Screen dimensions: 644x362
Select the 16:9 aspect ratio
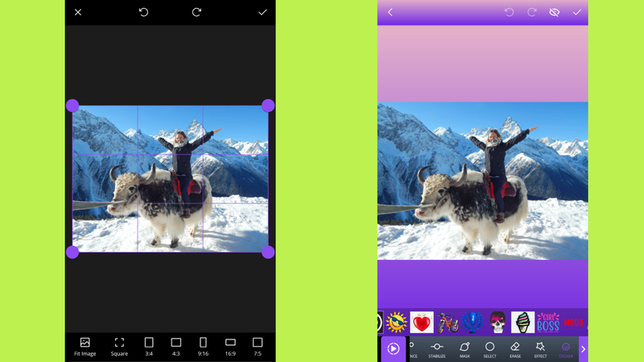[x=230, y=346]
